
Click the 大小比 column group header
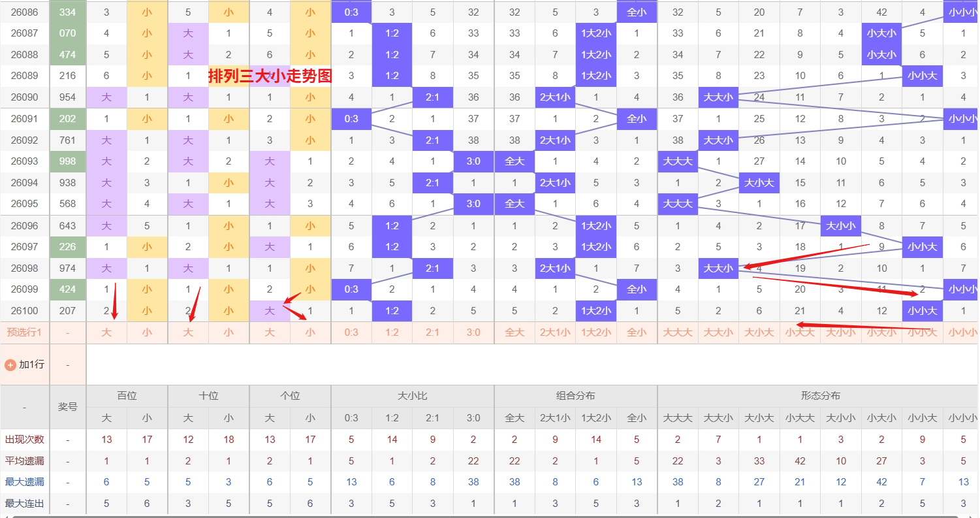pyautogui.click(x=413, y=396)
